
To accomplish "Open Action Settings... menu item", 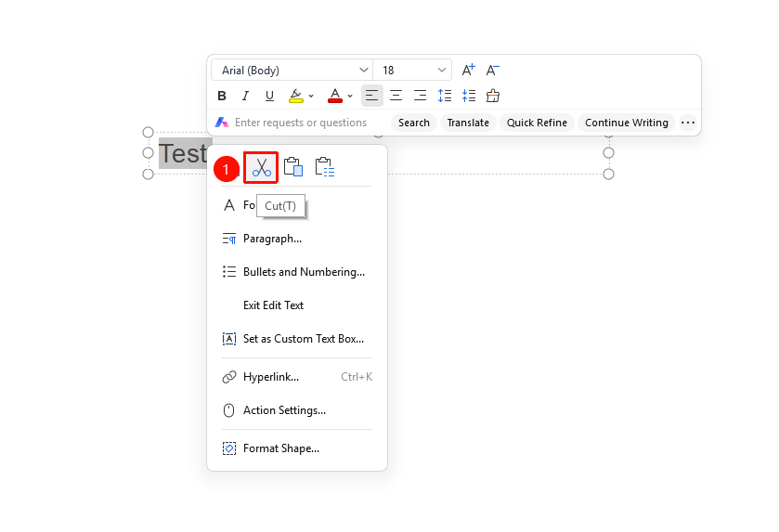I will 297,410.
